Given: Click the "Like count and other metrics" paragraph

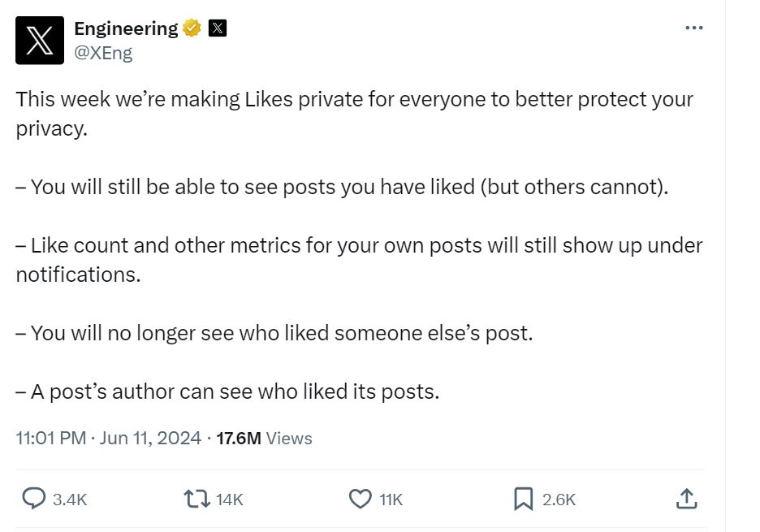Looking at the screenshot, I should tap(359, 245).
